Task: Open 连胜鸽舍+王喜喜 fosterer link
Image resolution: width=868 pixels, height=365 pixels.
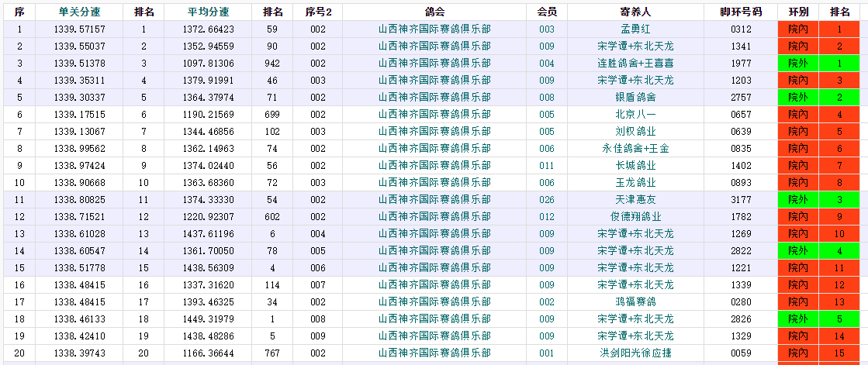Action: pyautogui.click(x=635, y=64)
